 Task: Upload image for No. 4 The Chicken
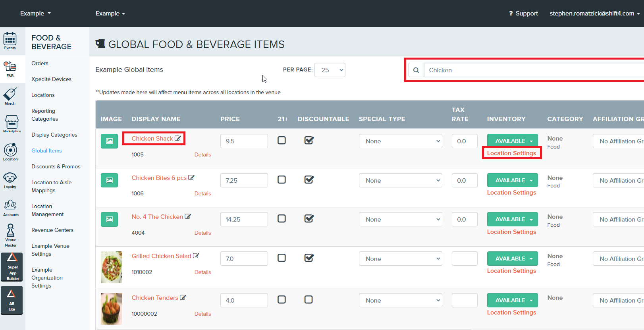(x=109, y=219)
